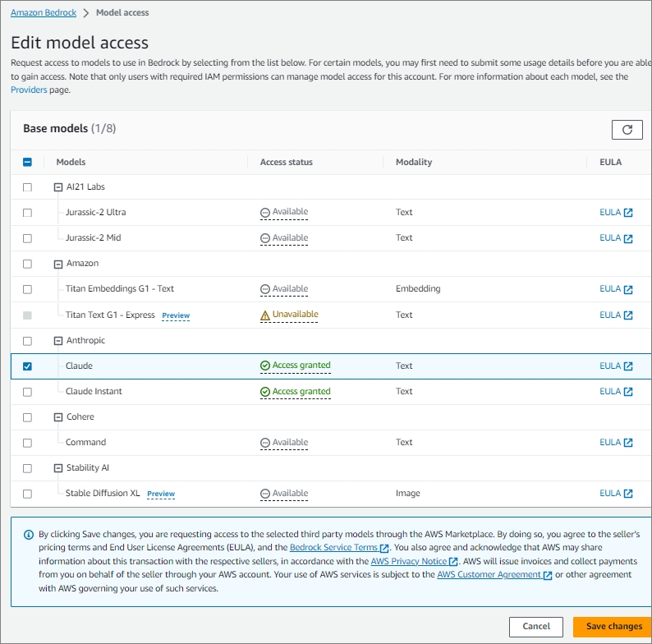Open the Jurassic-2 Mid EULA external link icon
This screenshot has height=644, width=652.
628,238
